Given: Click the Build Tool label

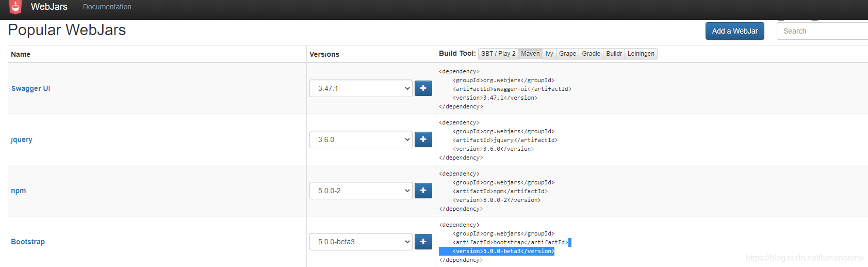Looking at the screenshot, I should (457, 53).
